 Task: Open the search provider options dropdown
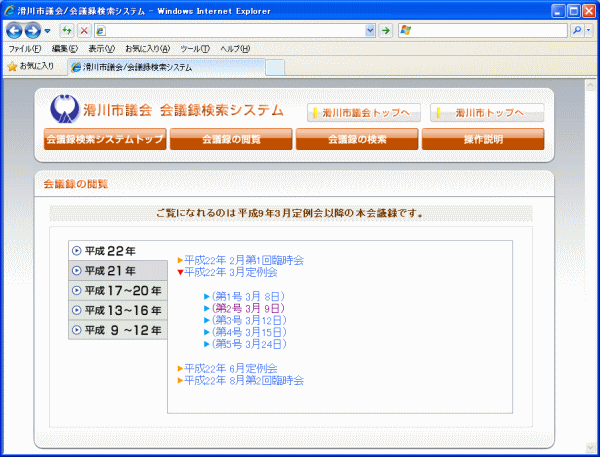coord(589,31)
